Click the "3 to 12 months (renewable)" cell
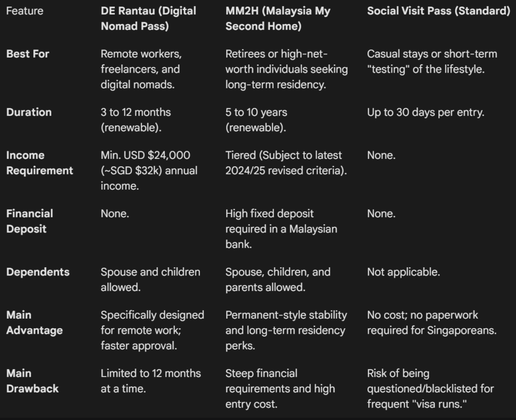The height and width of the screenshot is (420, 516). (136, 120)
